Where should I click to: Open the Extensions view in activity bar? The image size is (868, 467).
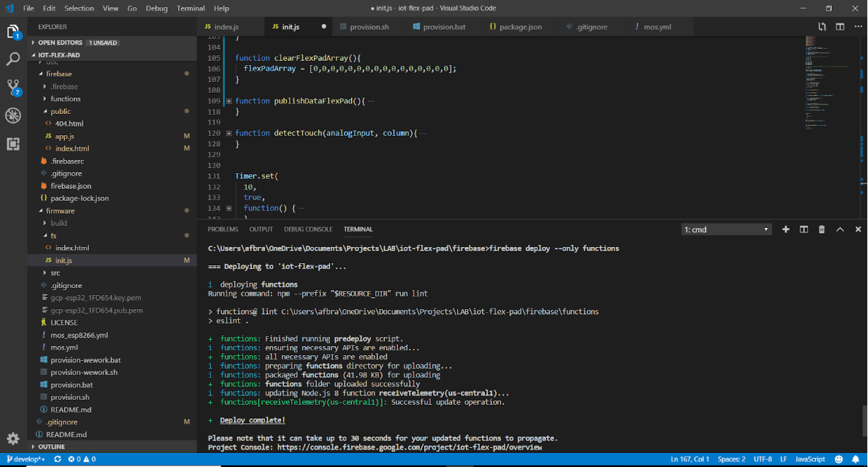click(x=13, y=144)
